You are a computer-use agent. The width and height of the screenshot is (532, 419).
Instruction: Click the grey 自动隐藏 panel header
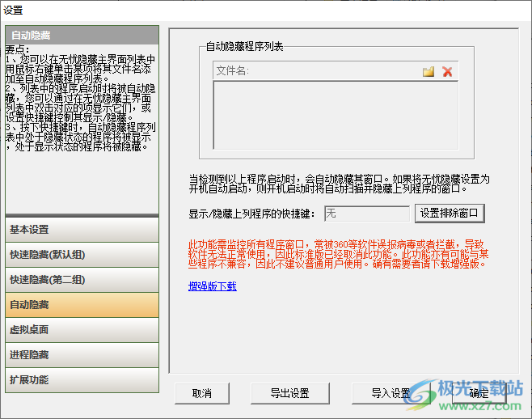pyautogui.click(x=82, y=36)
